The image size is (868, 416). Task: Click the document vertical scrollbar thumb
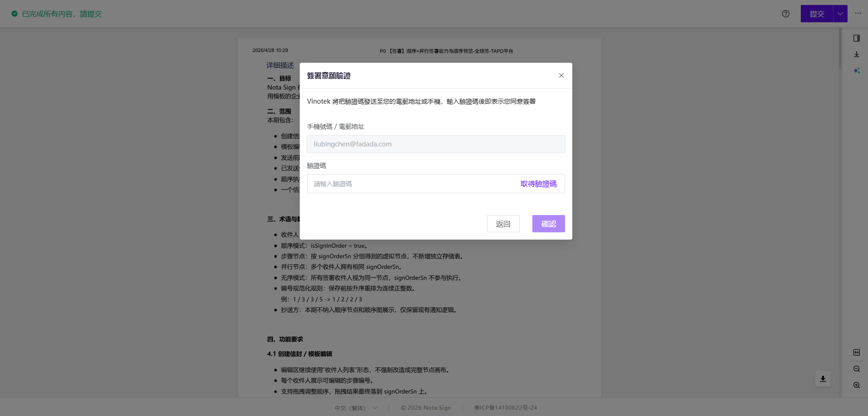pos(840,48)
